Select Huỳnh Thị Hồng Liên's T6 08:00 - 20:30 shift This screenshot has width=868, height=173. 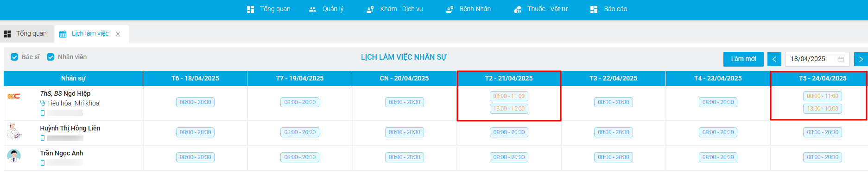point(195,132)
